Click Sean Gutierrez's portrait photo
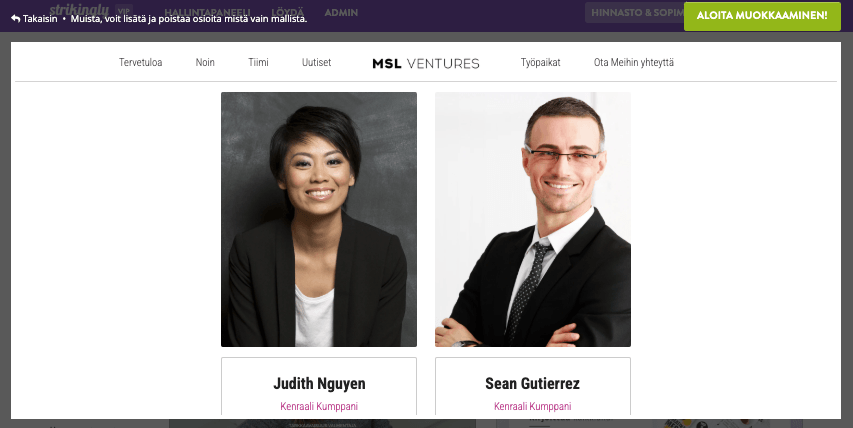This screenshot has height=428, width=853. click(x=533, y=219)
